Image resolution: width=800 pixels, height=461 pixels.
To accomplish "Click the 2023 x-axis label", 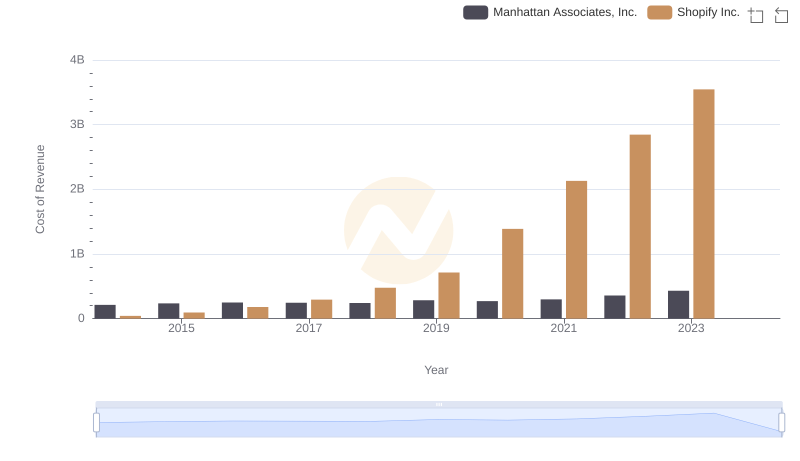I will click(x=691, y=328).
